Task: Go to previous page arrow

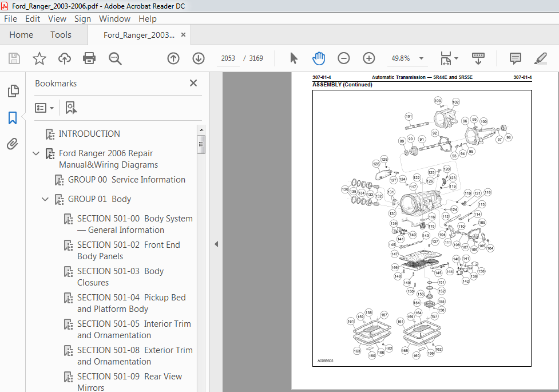Action: click(173, 58)
